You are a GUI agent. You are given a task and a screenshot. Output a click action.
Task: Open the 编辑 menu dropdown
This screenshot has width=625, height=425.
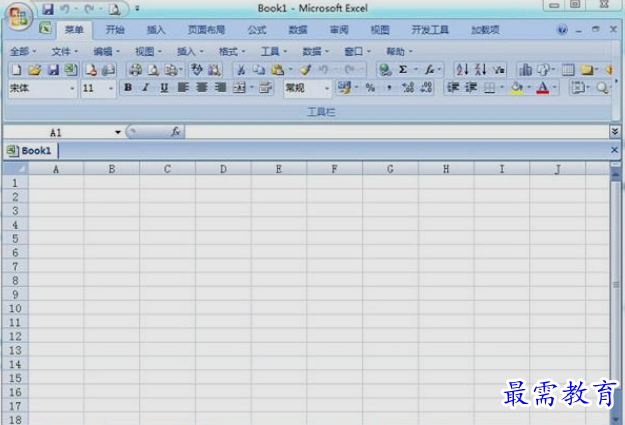(106, 51)
